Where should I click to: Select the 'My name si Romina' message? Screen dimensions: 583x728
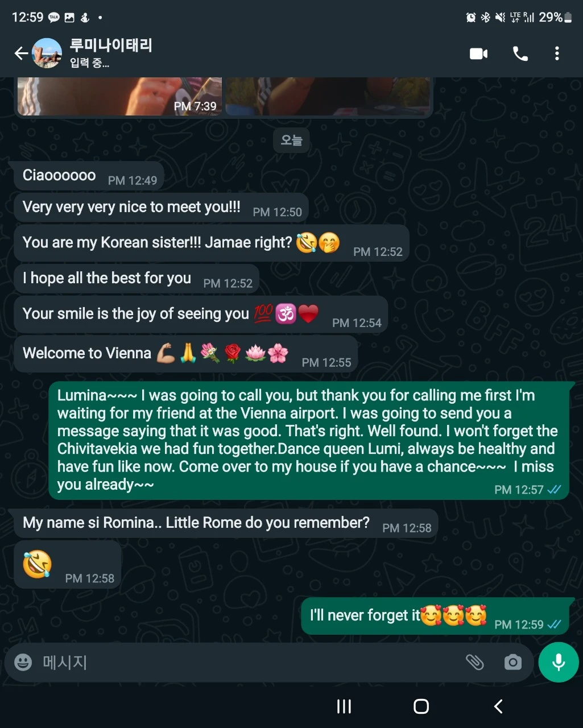coord(226,523)
